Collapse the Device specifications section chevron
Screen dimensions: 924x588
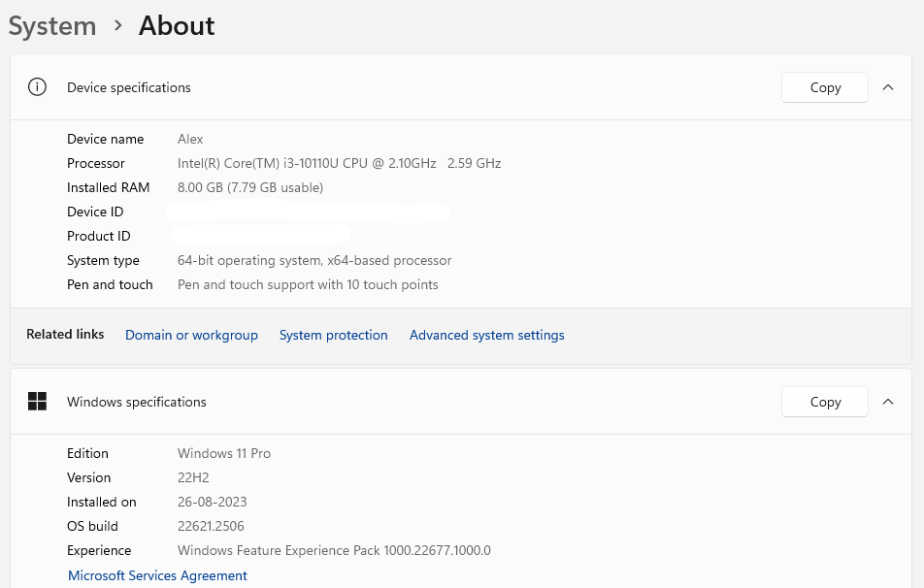point(888,87)
